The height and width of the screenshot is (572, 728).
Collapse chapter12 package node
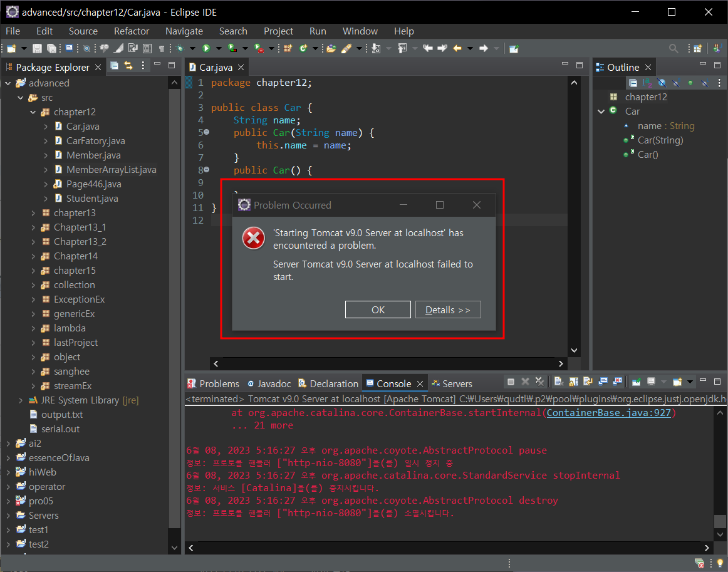point(33,112)
